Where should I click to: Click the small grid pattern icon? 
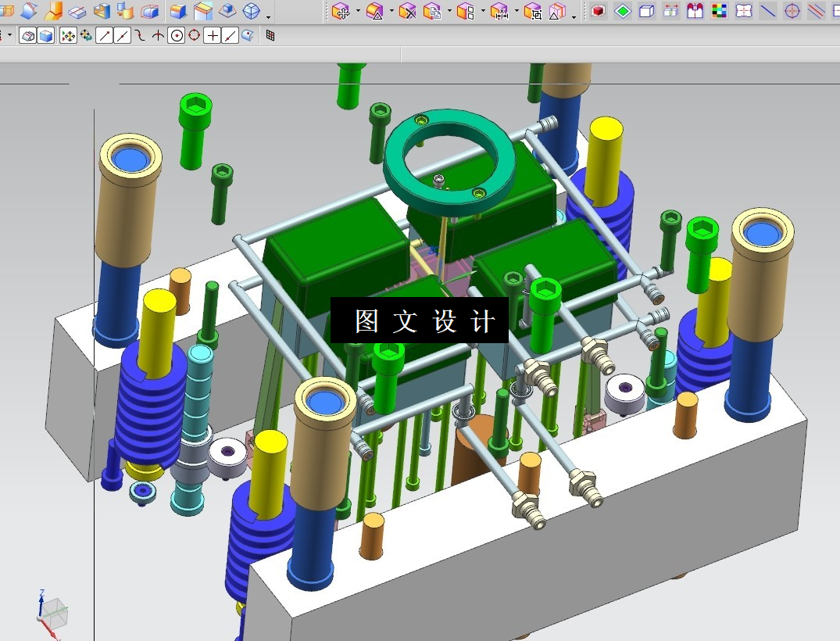click(x=270, y=36)
